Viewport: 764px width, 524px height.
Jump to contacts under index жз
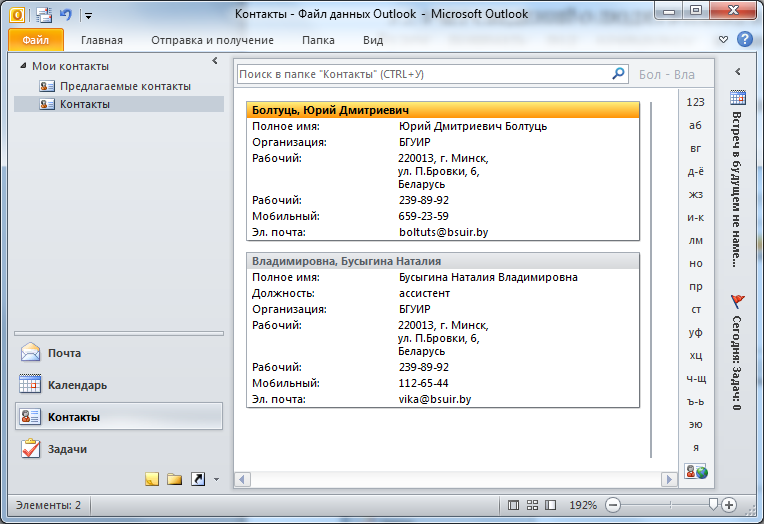pos(695,194)
